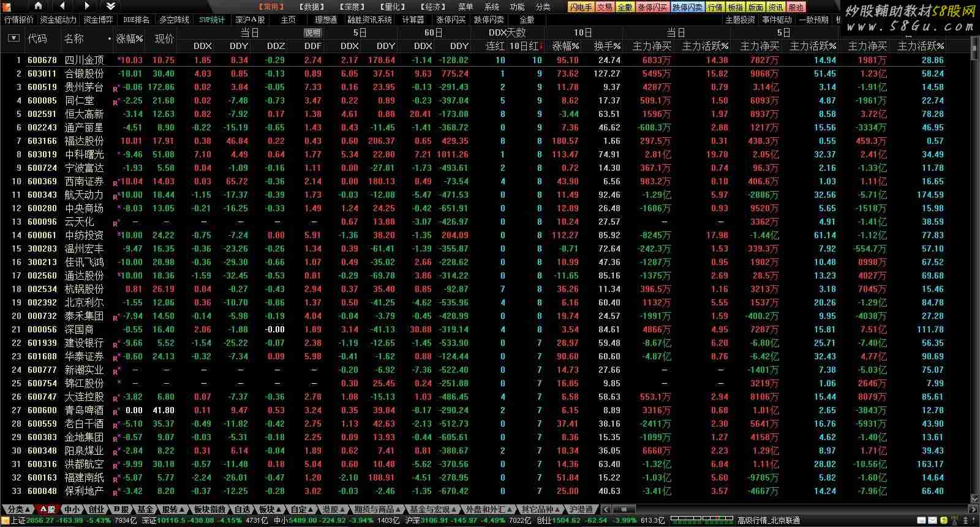
Task: Open the 【数据】 menu
Action: coord(312,7)
